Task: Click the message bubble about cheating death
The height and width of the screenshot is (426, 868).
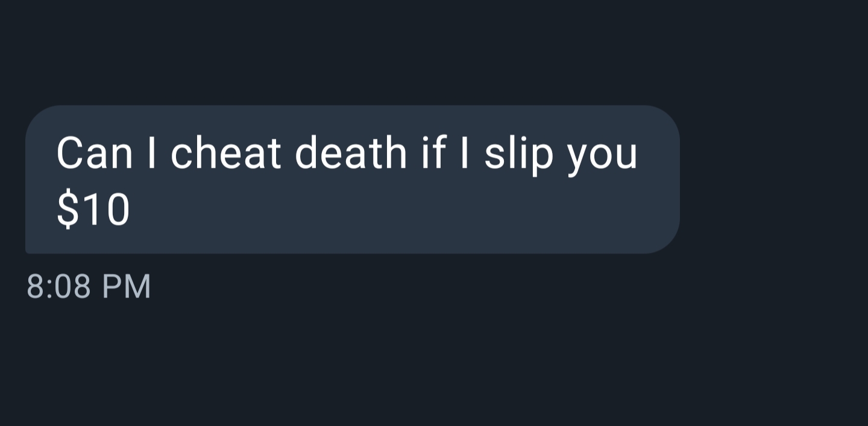Action: click(353, 179)
